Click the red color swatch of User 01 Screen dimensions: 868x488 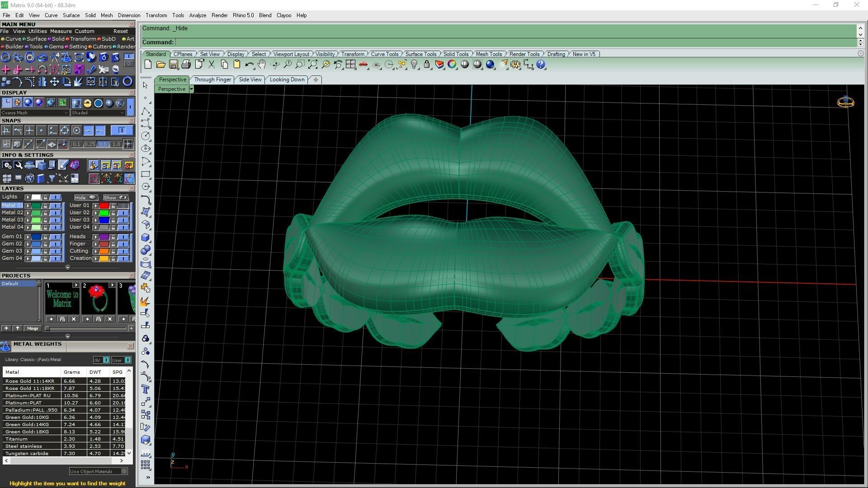coord(104,206)
